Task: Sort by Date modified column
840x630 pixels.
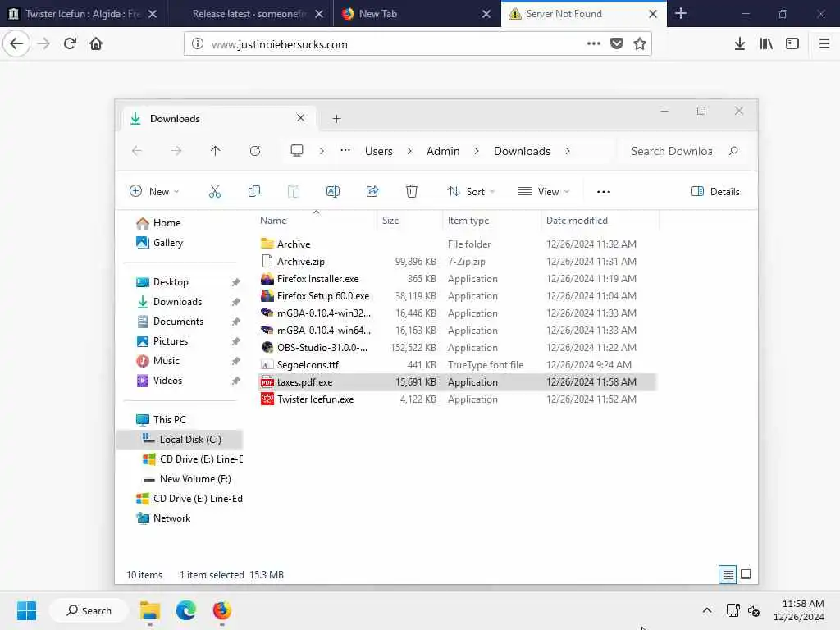Action: [x=600, y=220]
